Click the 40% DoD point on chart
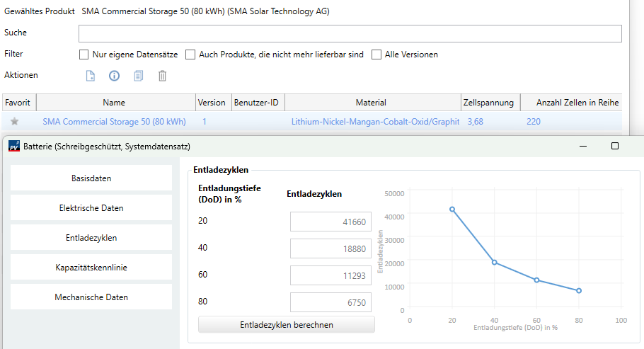644x349 pixels. tap(495, 263)
